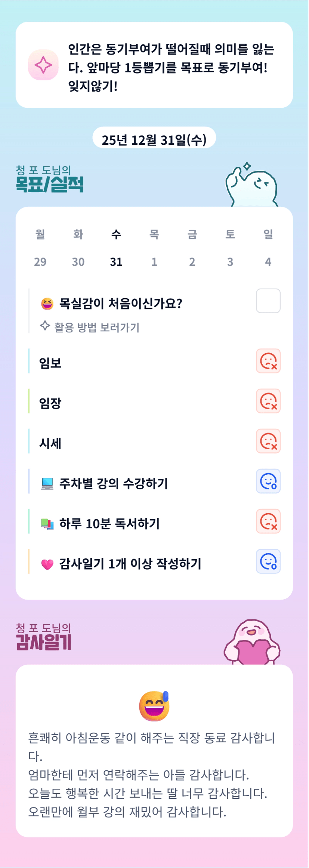Click the pink sparkle icon in the motivation card

[43, 65]
